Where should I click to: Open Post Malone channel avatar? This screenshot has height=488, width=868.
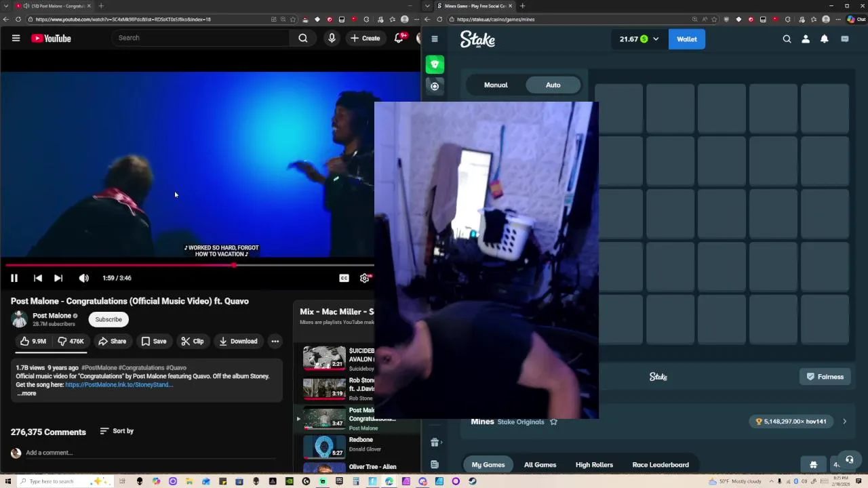[x=19, y=319]
